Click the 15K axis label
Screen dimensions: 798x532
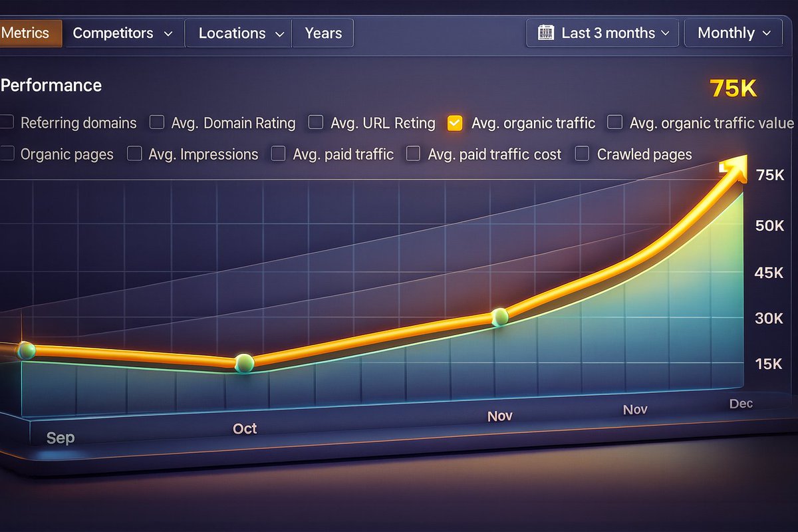(x=770, y=364)
